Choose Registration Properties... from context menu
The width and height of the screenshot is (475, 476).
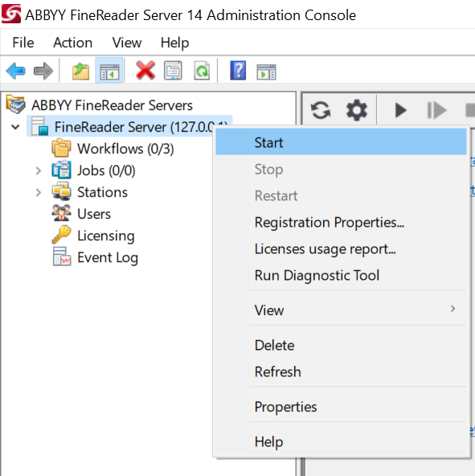pos(341,222)
